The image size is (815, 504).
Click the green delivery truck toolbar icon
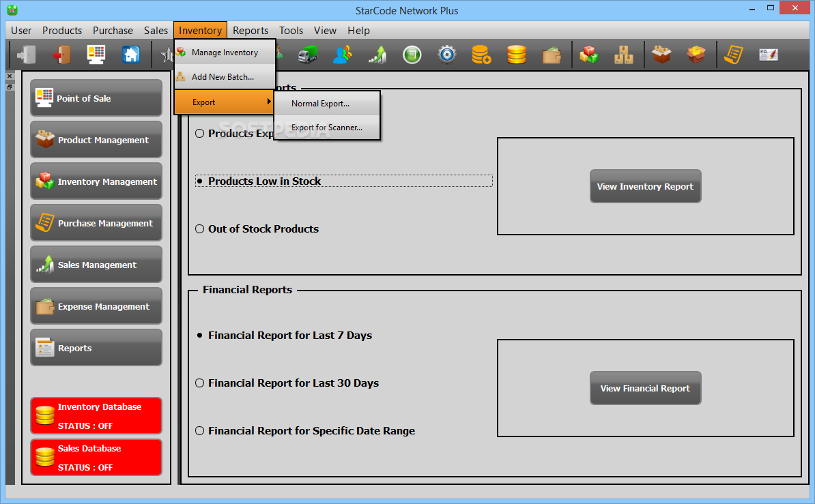point(308,55)
